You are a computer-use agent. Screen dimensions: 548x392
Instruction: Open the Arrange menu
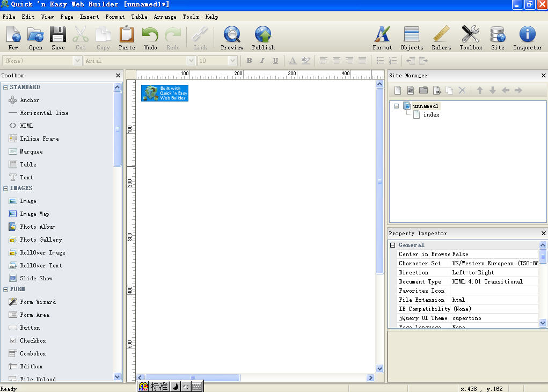tap(165, 17)
